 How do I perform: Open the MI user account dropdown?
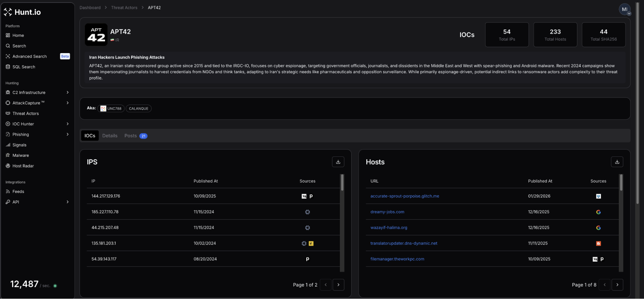[624, 10]
